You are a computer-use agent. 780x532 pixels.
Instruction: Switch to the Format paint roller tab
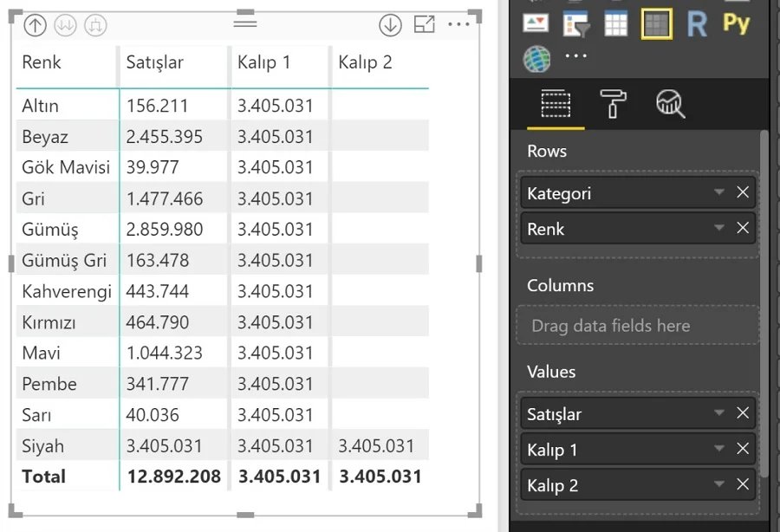[x=613, y=104]
